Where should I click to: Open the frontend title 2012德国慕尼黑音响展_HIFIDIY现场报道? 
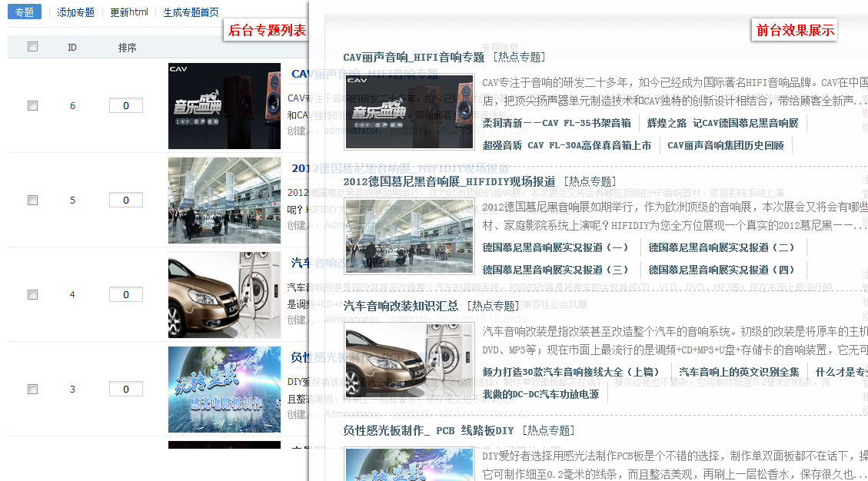pyautogui.click(x=449, y=181)
